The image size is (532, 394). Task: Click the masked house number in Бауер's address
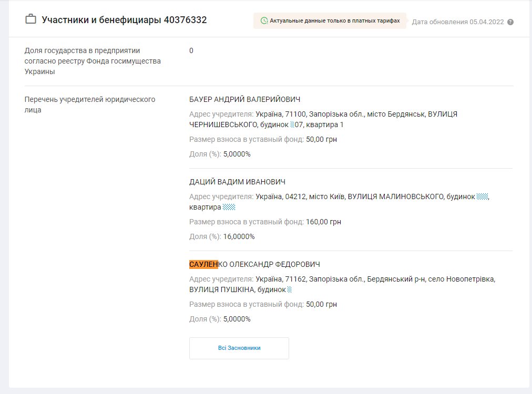coord(292,125)
